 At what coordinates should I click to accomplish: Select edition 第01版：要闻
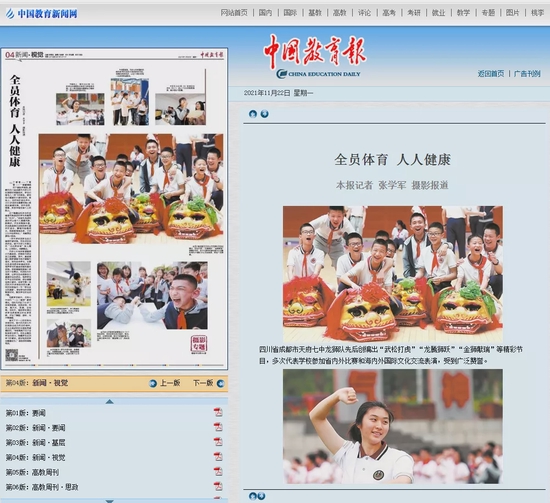pos(25,413)
